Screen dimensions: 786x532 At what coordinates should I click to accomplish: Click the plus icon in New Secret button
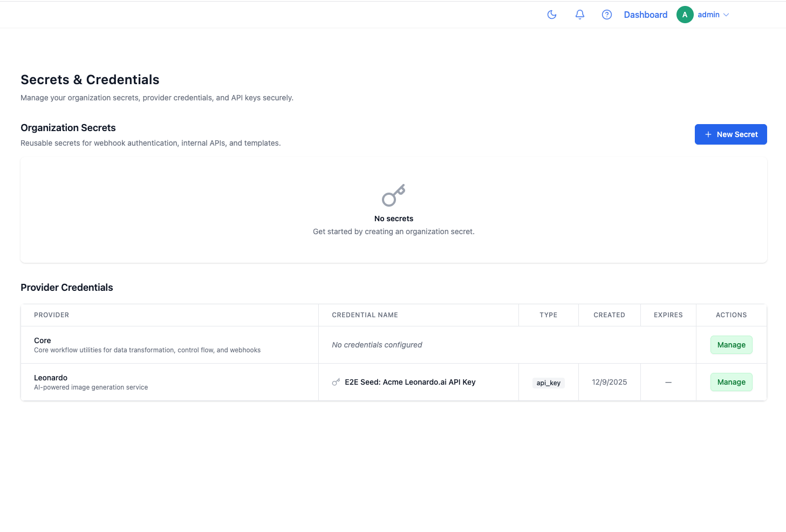[x=708, y=134]
